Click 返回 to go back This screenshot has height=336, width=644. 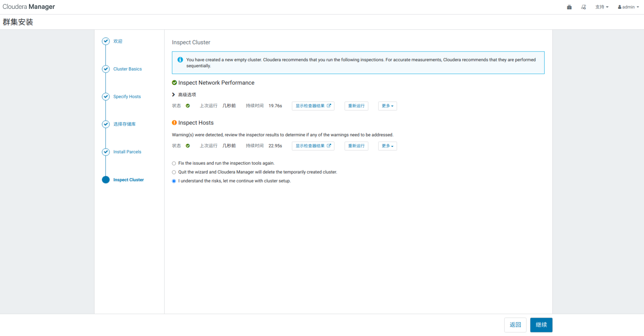pos(515,325)
